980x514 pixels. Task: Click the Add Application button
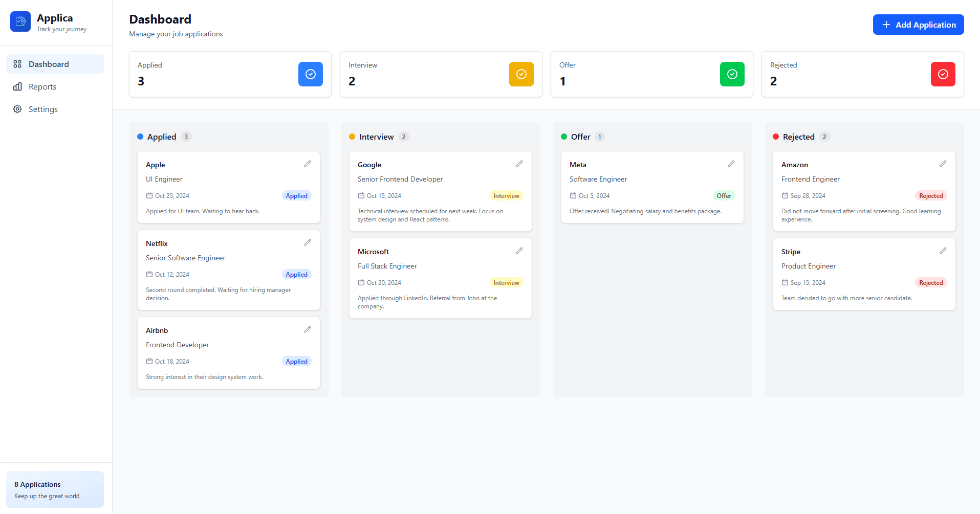918,25
